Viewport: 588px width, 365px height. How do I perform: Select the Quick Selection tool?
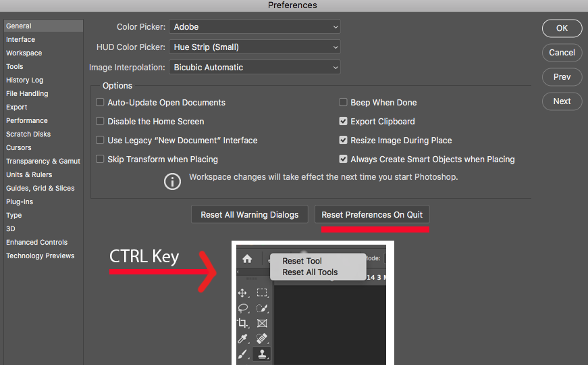coord(262,308)
